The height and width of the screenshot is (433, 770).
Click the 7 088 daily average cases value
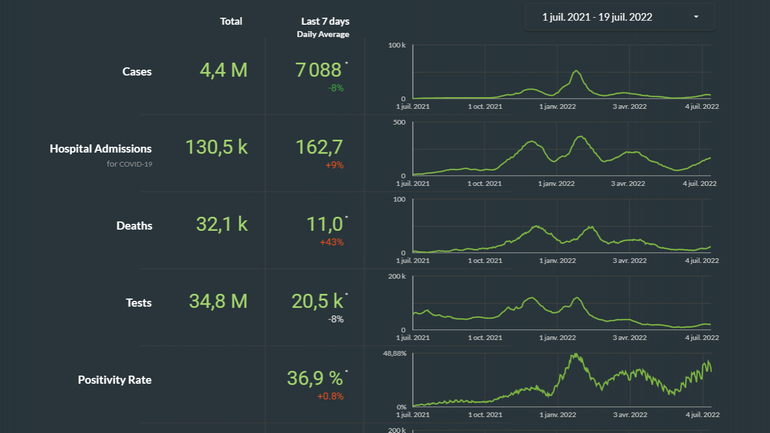(x=319, y=70)
